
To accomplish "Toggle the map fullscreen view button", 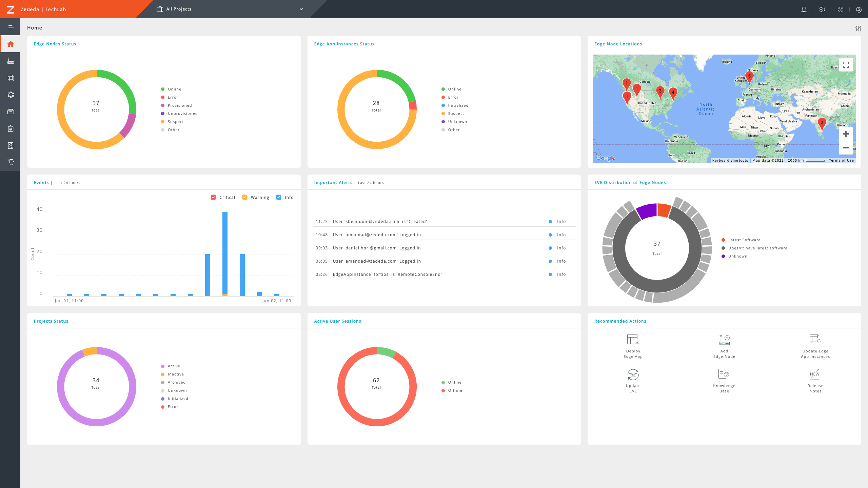I will (x=846, y=64).
